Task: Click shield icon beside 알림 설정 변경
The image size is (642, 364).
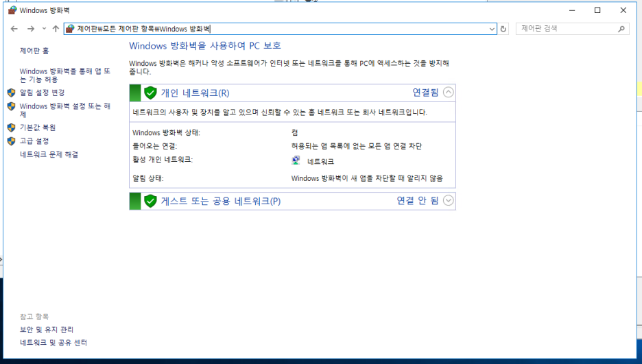Action: pos(12,93)
